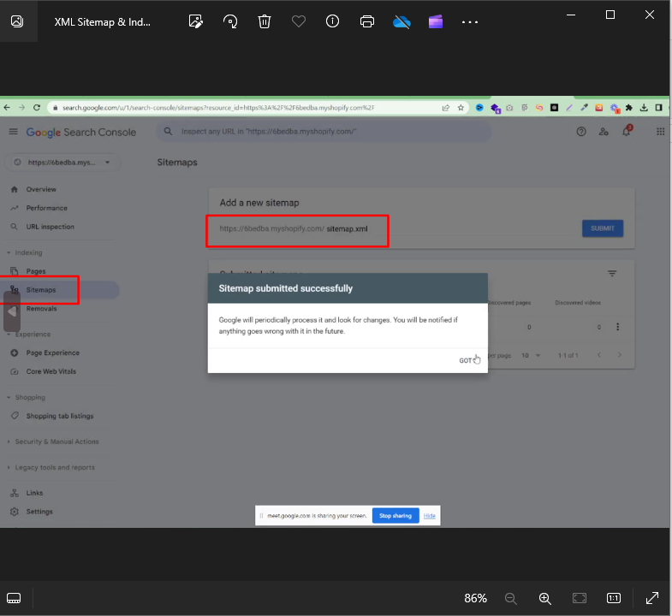Click the browser back arrow
This screenshot has height=616, width=672.
tap(7, 108)
